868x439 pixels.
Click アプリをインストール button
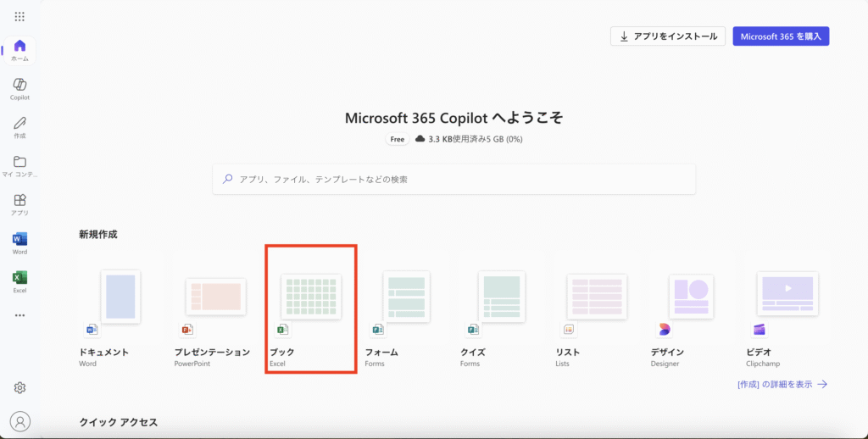(x=668, y=36)
